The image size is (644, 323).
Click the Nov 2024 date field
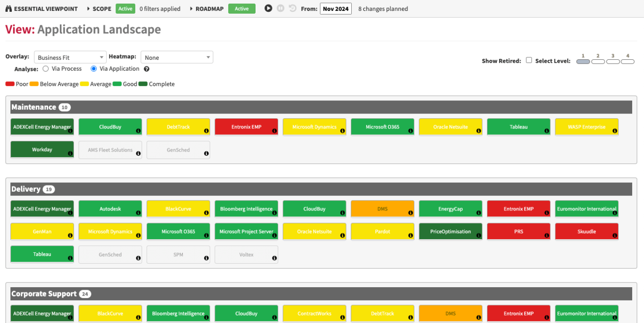336,8
